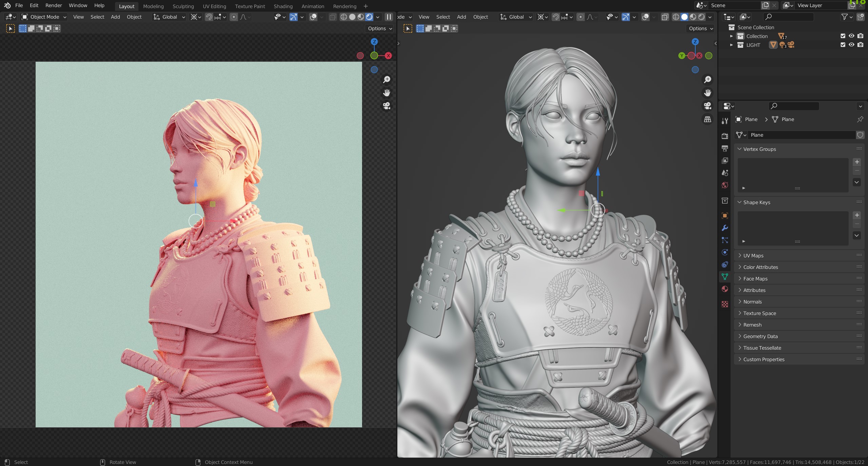
Task: Add a new vertex group with plus button
Action: click(x=857, y=162)
